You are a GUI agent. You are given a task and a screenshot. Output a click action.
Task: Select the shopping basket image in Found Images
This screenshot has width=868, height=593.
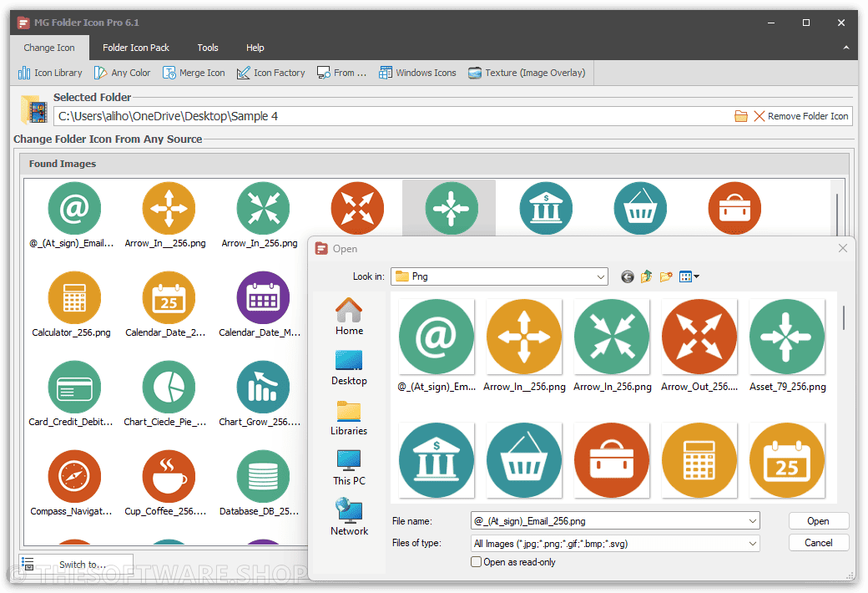tap(640, 208)
